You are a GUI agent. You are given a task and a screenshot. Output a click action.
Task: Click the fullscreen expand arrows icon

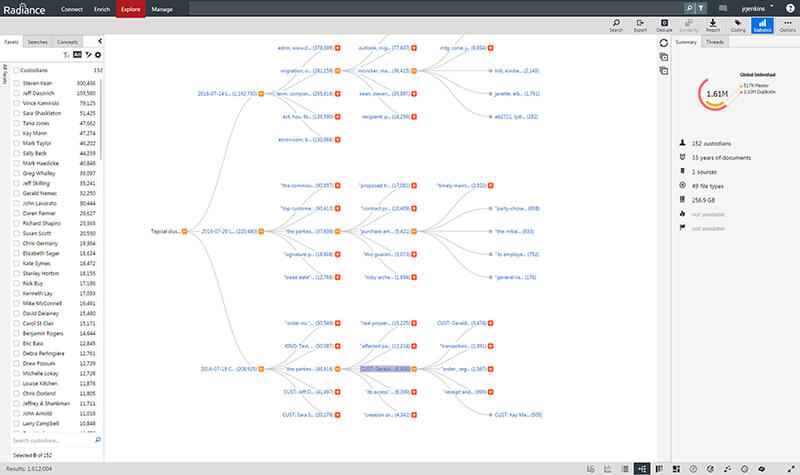pyautogui.click(x=791, y=468)
